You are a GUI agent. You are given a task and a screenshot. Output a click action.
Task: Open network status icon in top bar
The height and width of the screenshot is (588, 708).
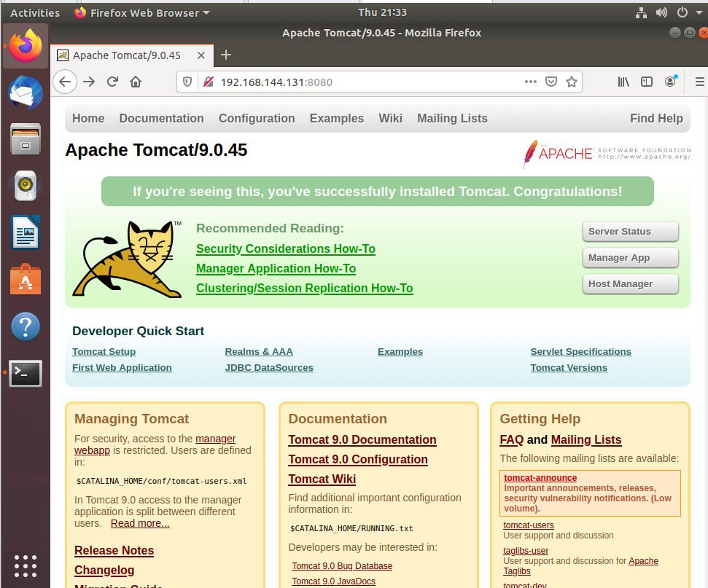click(641, 12)
